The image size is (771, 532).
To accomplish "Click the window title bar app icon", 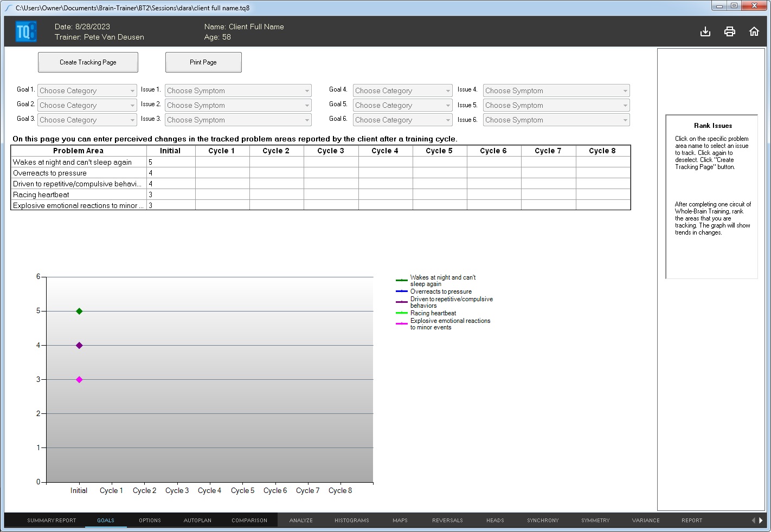I will pyautogui.click(x=9, y=8).
